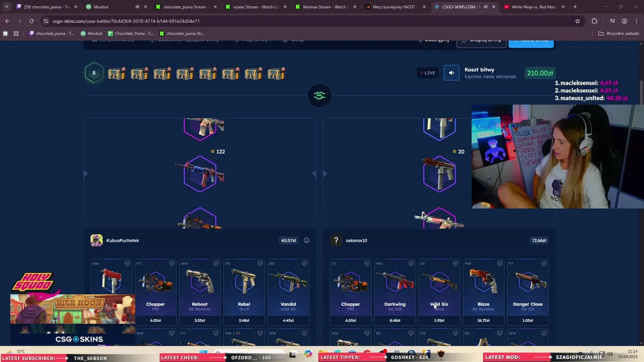Click oskarox10's 72.66zł total
The height and width of the screenshot is (362, 644).
pos(539,240)
